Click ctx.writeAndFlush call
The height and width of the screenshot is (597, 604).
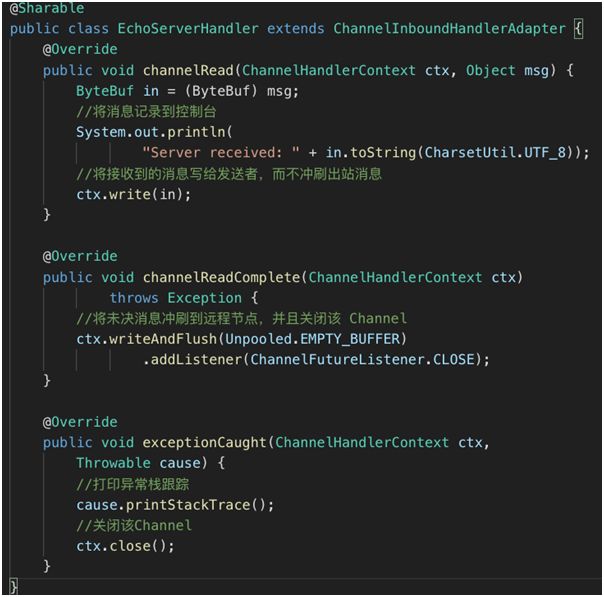[146, 339]
